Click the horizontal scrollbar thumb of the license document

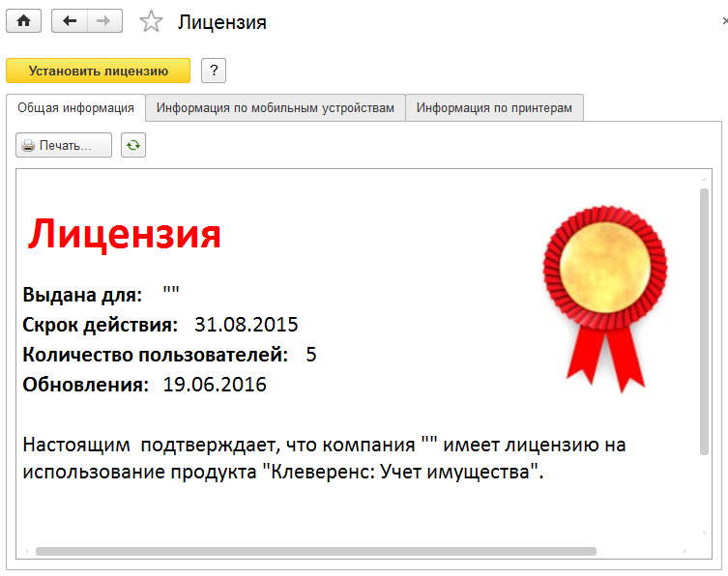click(316, 552)
